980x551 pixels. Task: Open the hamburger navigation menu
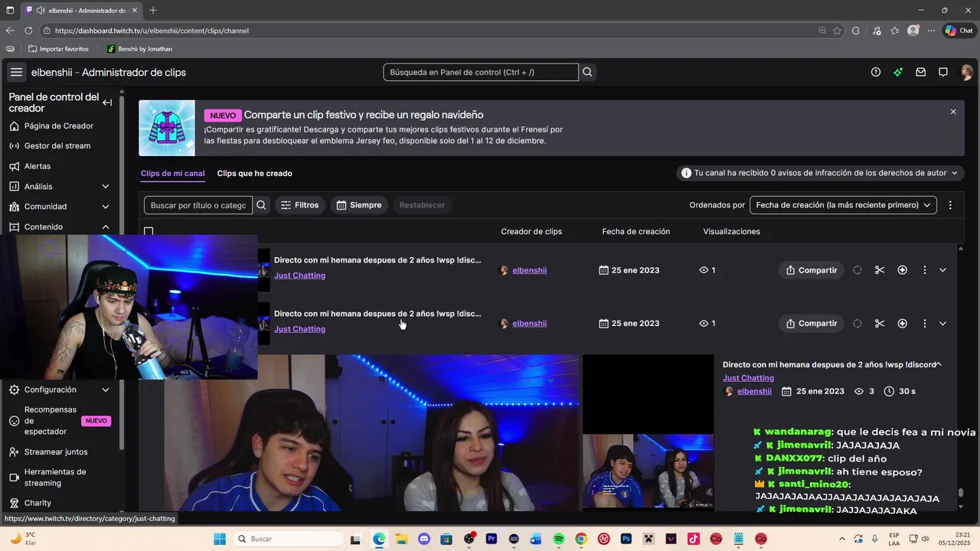[x=16, y=73]
